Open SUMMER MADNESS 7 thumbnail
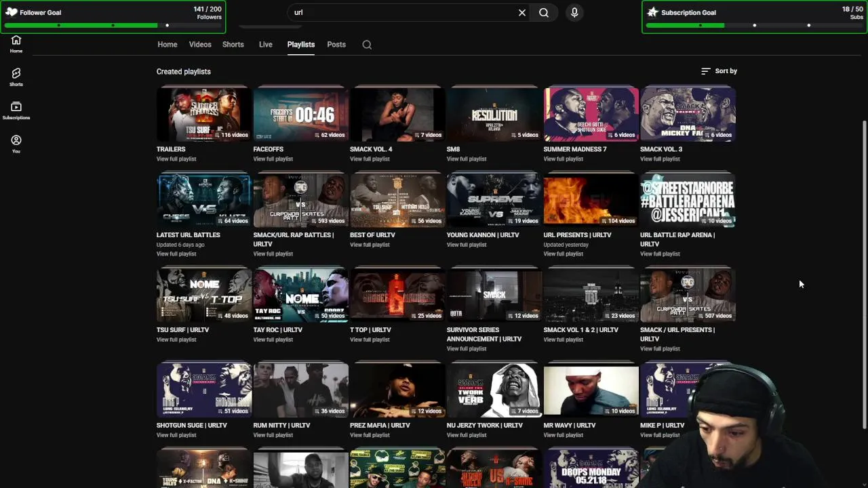Image resolution: width=868 pixels, height=488 pixels. click(591, 114)
